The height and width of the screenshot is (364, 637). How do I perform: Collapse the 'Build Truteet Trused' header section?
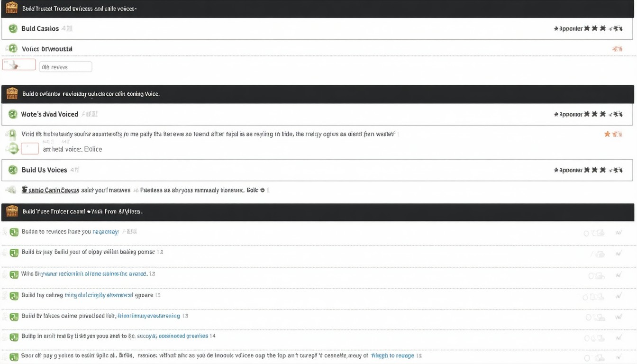click(x=80, y=9)
